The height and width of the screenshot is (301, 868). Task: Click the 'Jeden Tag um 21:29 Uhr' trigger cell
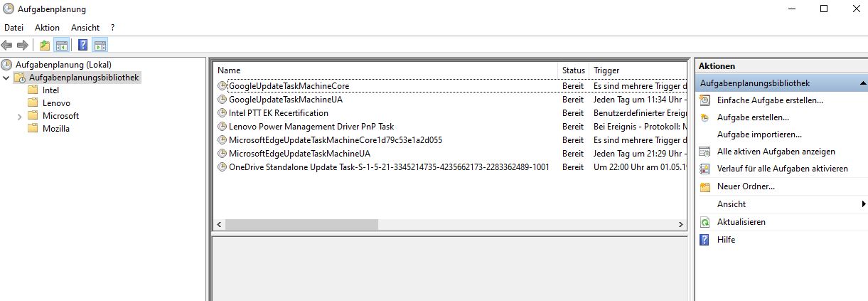pyautogui.click(x=639, y=154)
